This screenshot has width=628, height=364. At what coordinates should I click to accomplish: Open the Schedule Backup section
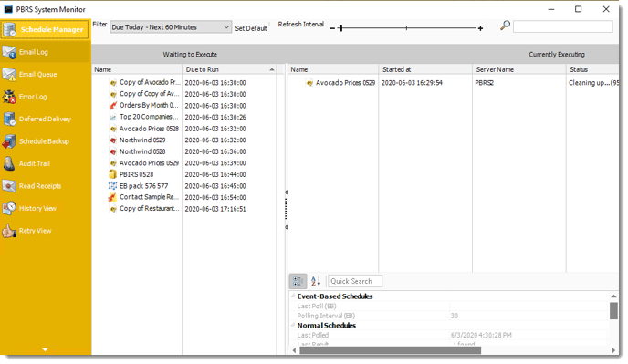pyautogui.click(x=45, y=141)
